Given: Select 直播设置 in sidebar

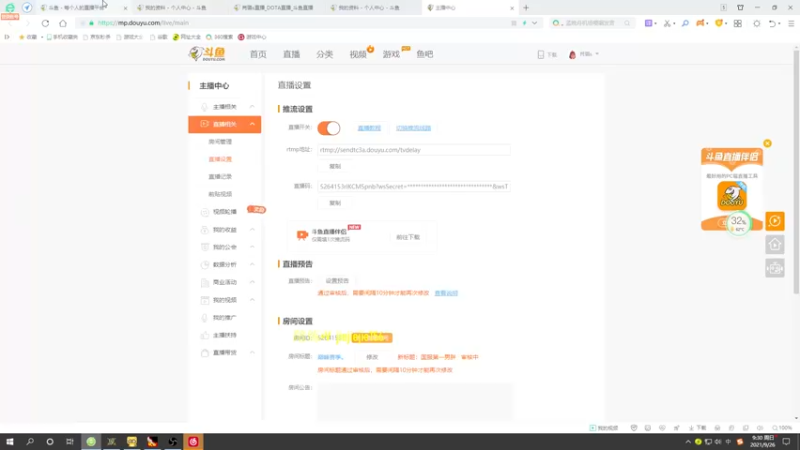Looking at the screenshot, I should pyautogui.click(x=220, y=159).
